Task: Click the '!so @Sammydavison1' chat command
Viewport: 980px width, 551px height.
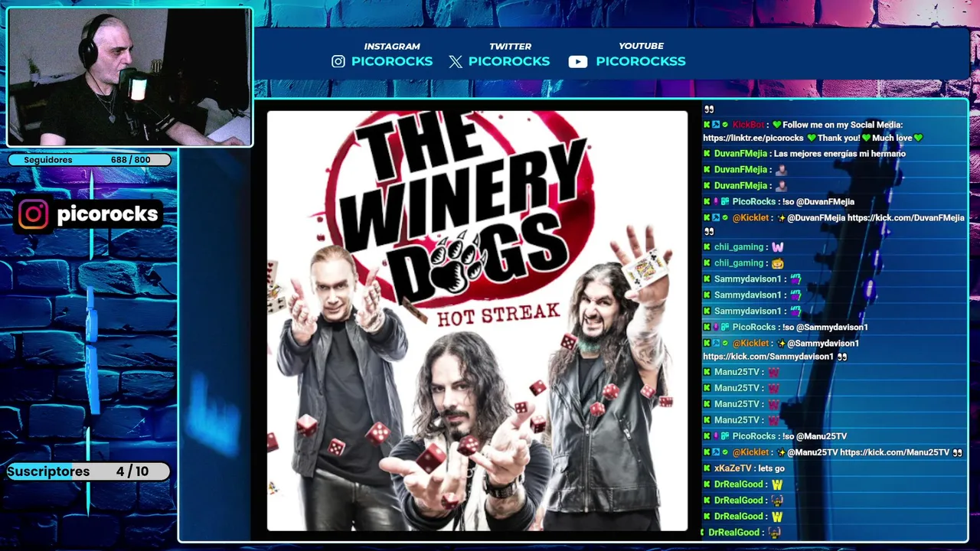Action: tap(825, 328)
